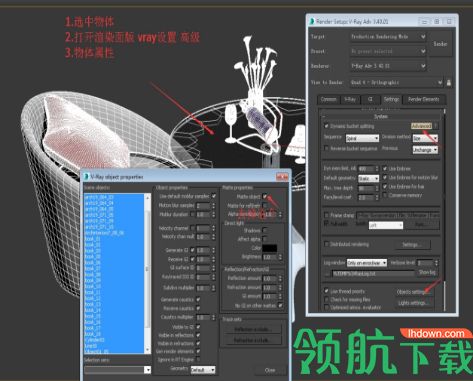The height and width of the screenshot is (381, 473).
Task: Click the Advanced mode button
Action: (421, 126)
